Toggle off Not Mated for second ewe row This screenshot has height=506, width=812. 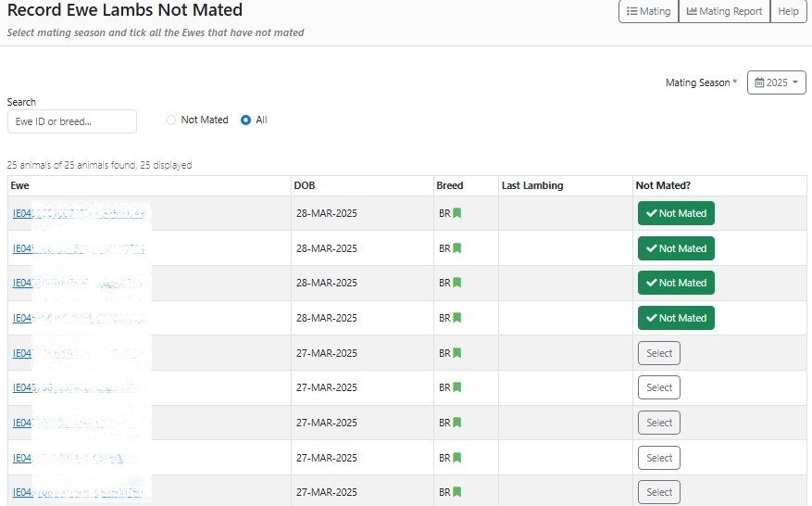676,248
